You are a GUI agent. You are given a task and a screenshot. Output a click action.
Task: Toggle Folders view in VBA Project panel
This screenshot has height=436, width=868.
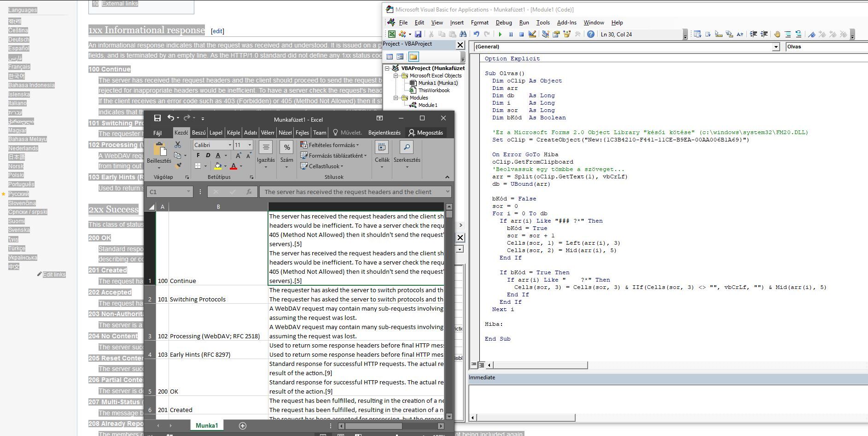tap(414, 57)
